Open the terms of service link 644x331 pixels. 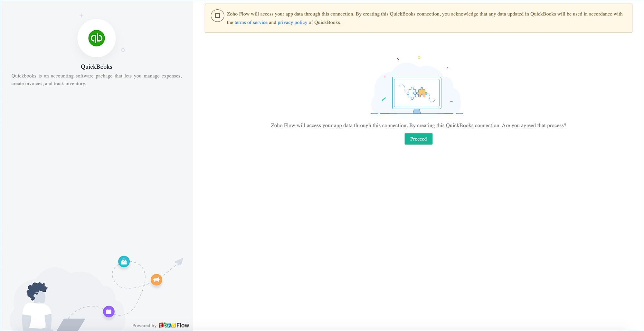point(251,23)
